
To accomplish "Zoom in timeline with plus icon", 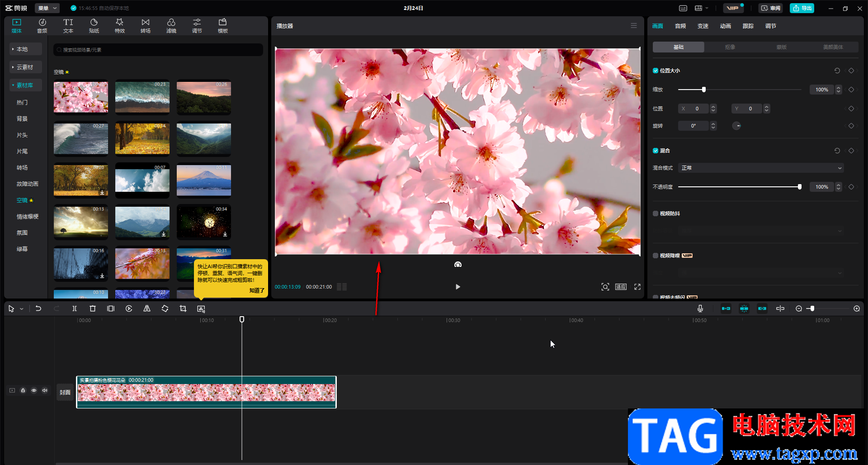I will [857, 308].
